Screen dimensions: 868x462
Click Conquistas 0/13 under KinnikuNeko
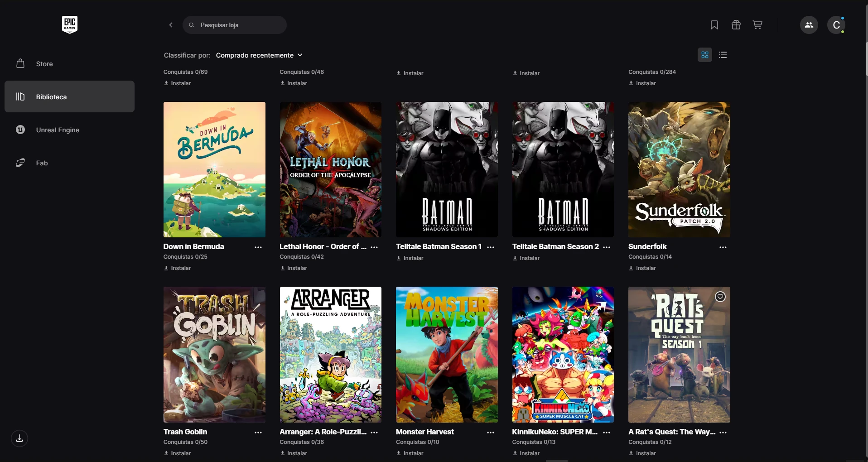tap(534, 442)
